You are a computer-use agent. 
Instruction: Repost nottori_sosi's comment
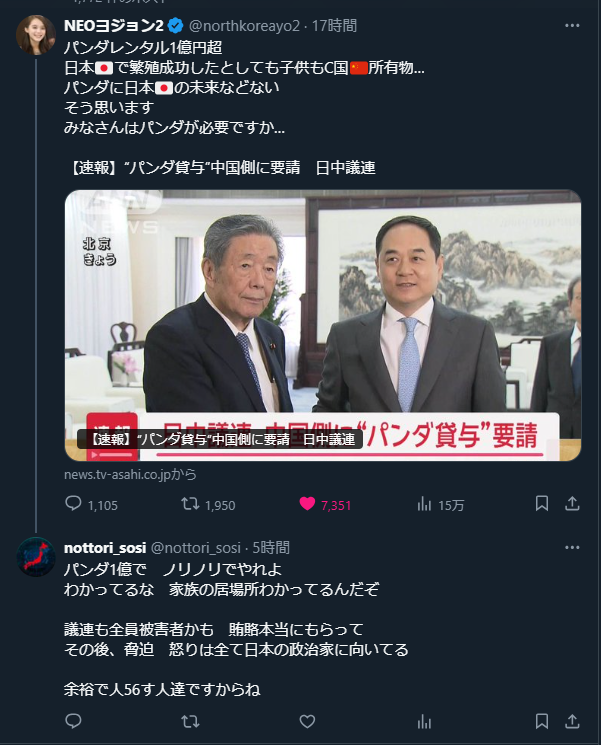190,721
